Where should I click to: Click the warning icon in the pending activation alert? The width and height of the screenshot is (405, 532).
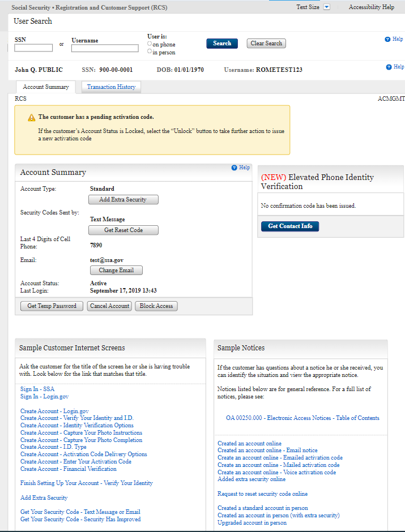[32, 118]
